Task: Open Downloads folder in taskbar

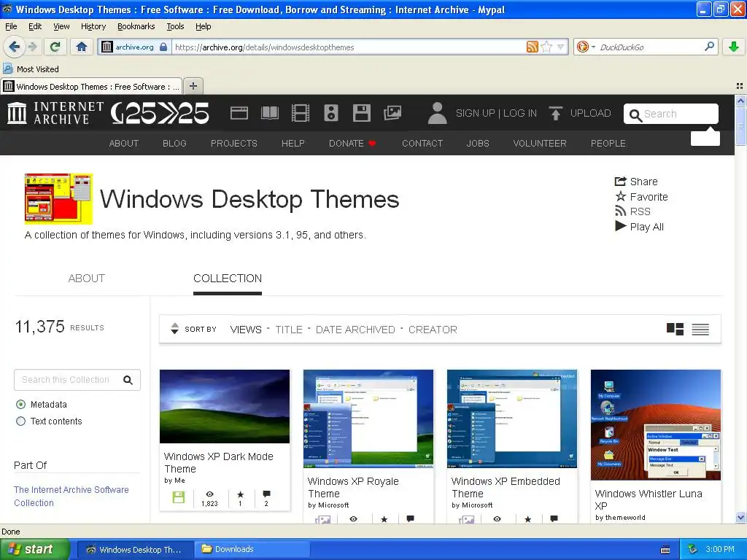Action: tap(252, 549)
